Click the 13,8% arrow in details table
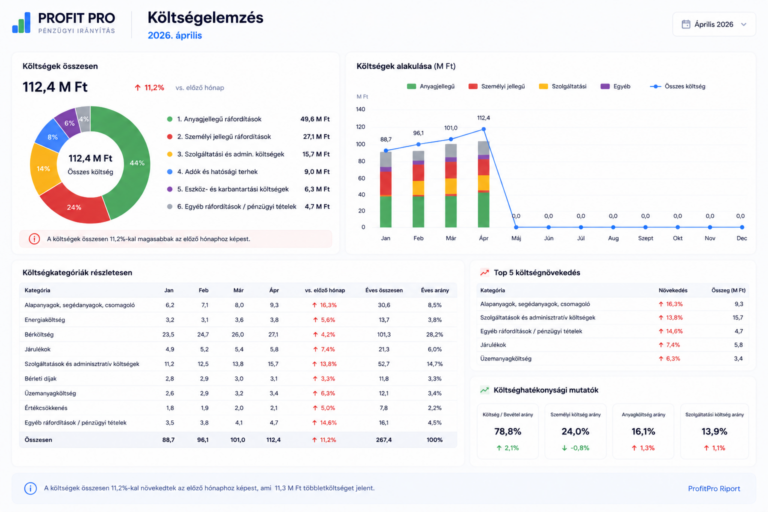768x512 pixels. pos(314,364)
